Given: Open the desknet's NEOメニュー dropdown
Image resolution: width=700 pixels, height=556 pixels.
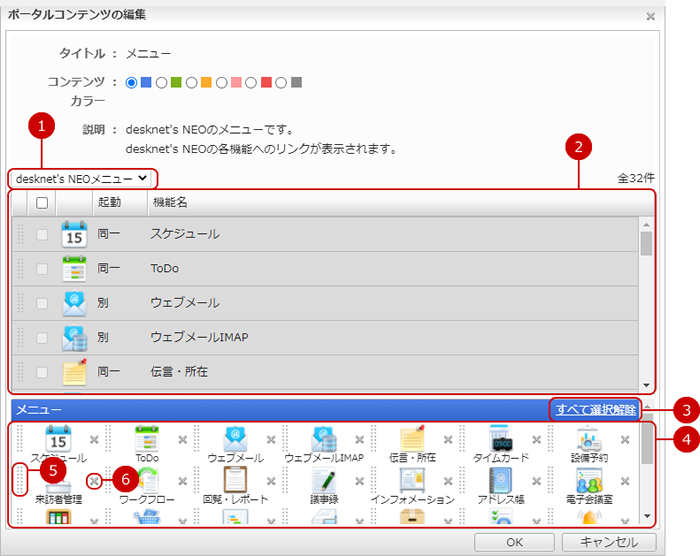Looking at the screenshot, I should tap(82, 179).
